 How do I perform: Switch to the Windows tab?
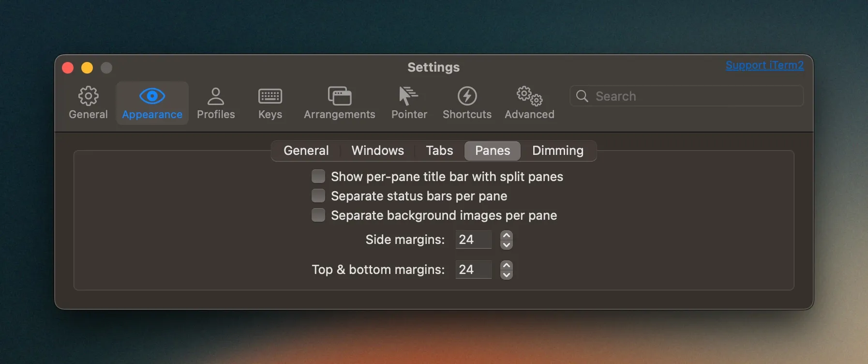click(x=377, y=151)
